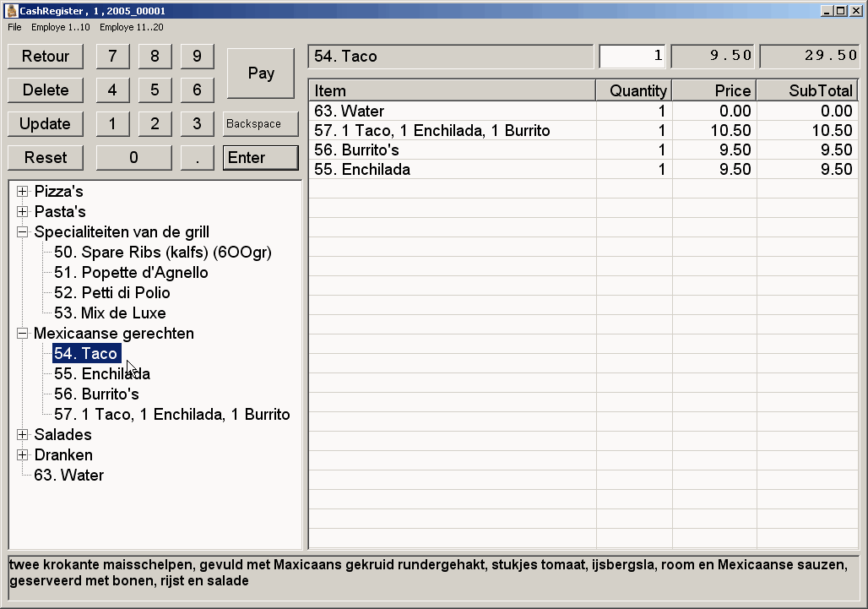
Task: Click the quantity input field
Action: pos(632,56)
